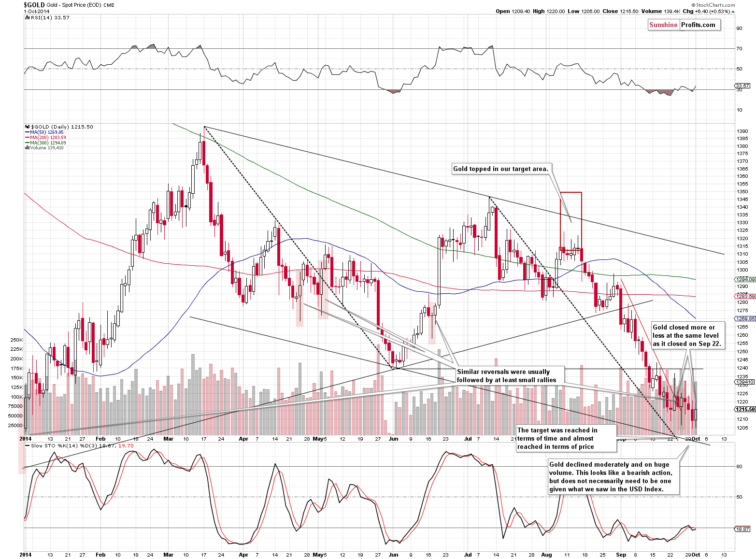Click the 1-Oct-2014 date label
Viewport: 756px width, 559px height.
[x=37, y=11]
